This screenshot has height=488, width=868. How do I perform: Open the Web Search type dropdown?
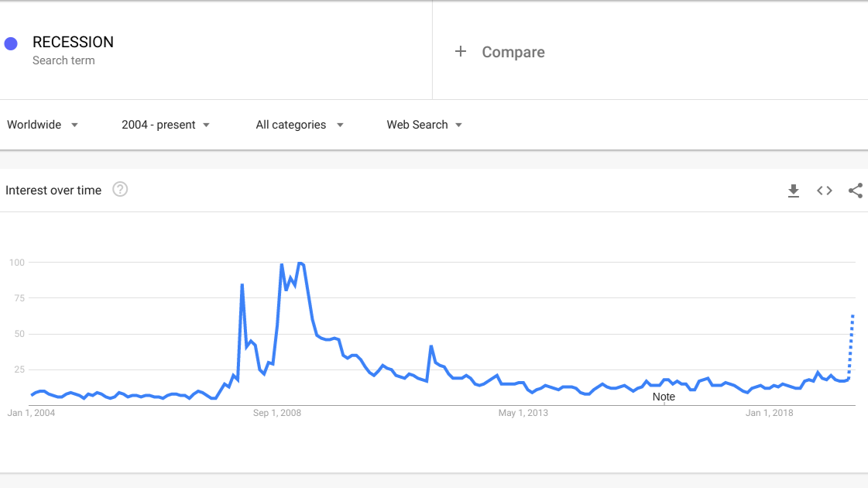coord(424,125)
